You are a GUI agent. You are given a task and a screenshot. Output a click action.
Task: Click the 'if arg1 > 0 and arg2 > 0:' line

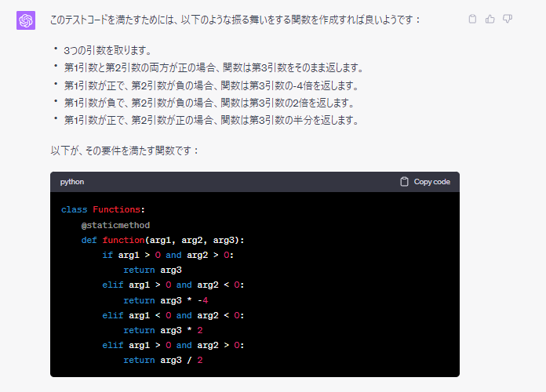(x=168, y=255)
